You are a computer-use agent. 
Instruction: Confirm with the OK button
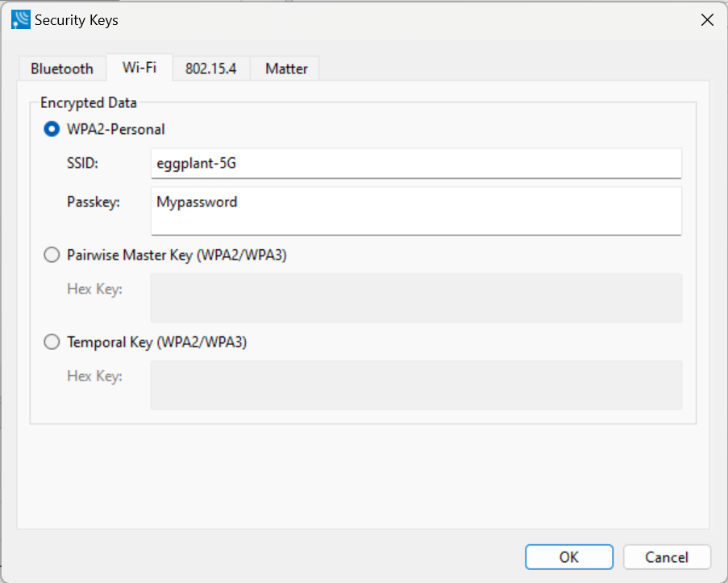pyautogui.click(x=569, y=557)
